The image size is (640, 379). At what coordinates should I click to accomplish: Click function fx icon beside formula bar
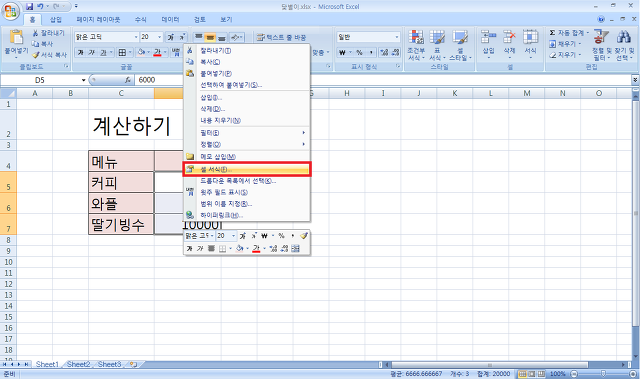[128, 80]
